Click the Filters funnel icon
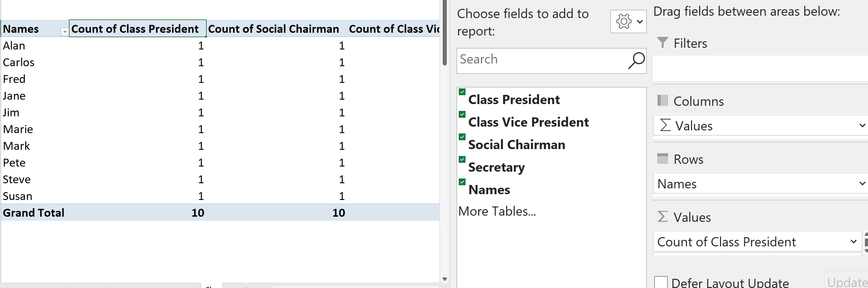Viewport: 868px width, 288px height. click(662, 43)
